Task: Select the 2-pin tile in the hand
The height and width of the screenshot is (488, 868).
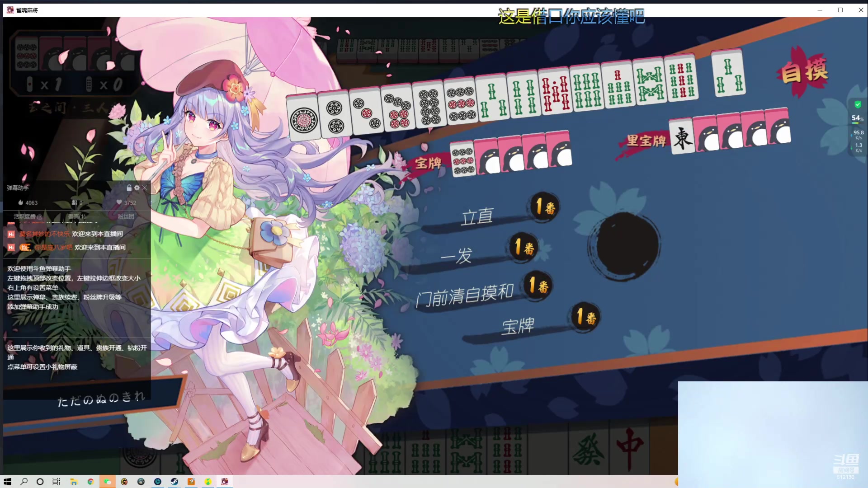Action: click(335, 115)
